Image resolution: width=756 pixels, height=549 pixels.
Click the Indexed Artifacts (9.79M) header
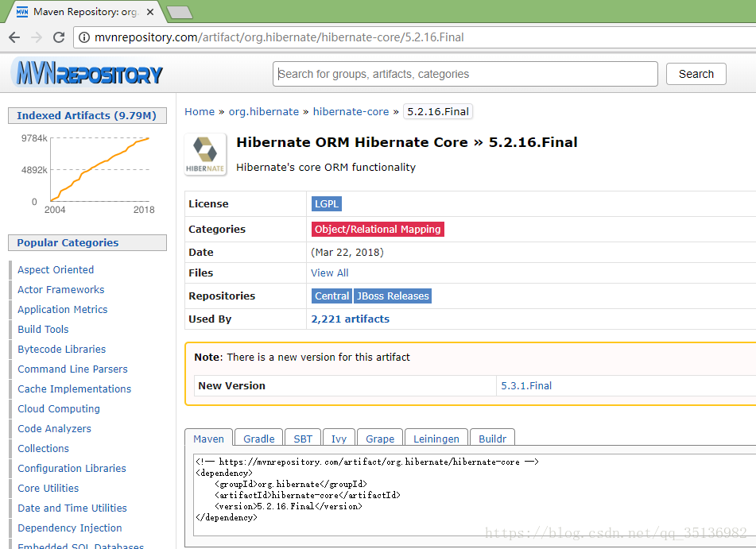coord(87,116)
